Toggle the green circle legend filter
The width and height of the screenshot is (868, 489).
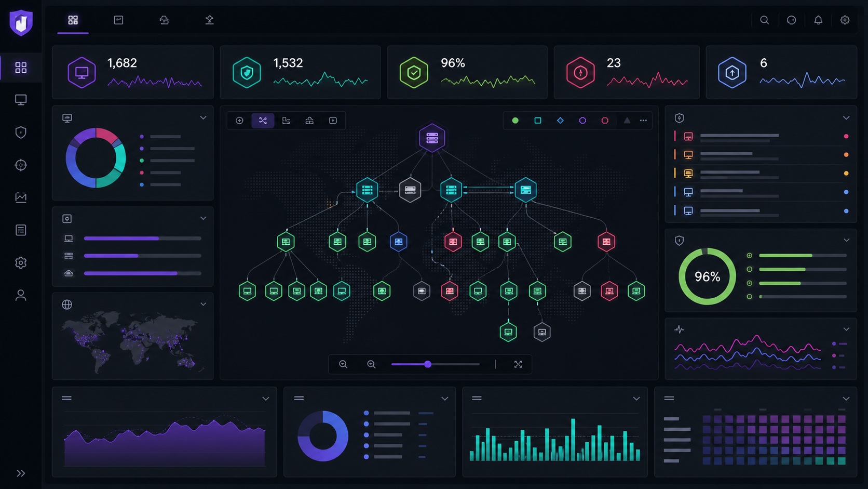(x=515, y=121)
